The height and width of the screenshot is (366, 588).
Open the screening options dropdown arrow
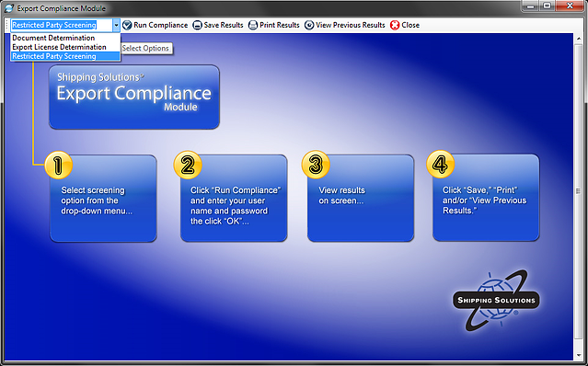click(x=116, y=26)
